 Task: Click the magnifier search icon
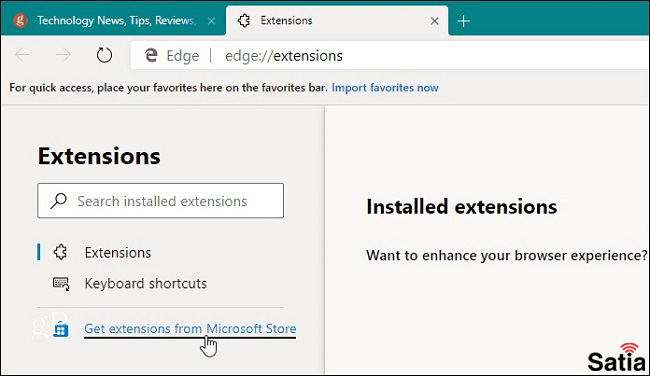point(58,201)
